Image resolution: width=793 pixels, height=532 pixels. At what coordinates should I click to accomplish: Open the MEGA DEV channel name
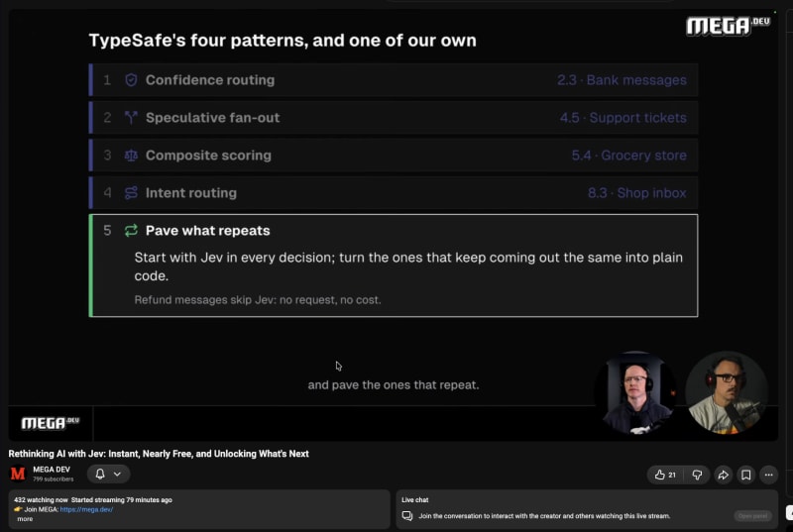coord(52,470)
